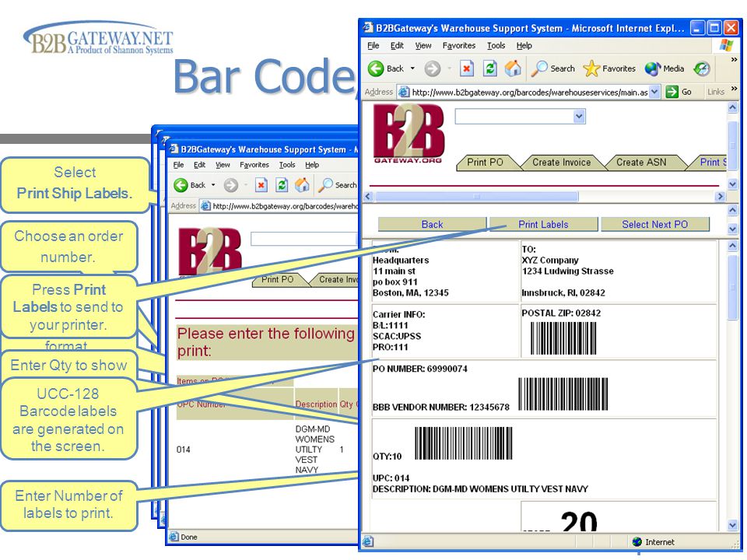This screenshot has width=747, height=560.
Task: Click UPC number '014' in the rear window table
Action: 184,449
